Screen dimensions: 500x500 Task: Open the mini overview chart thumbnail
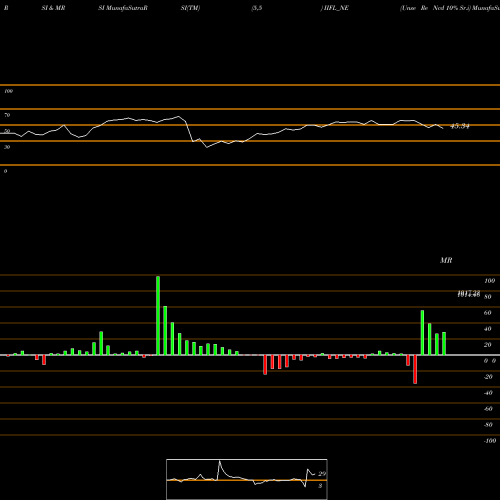tap(247, 479)
